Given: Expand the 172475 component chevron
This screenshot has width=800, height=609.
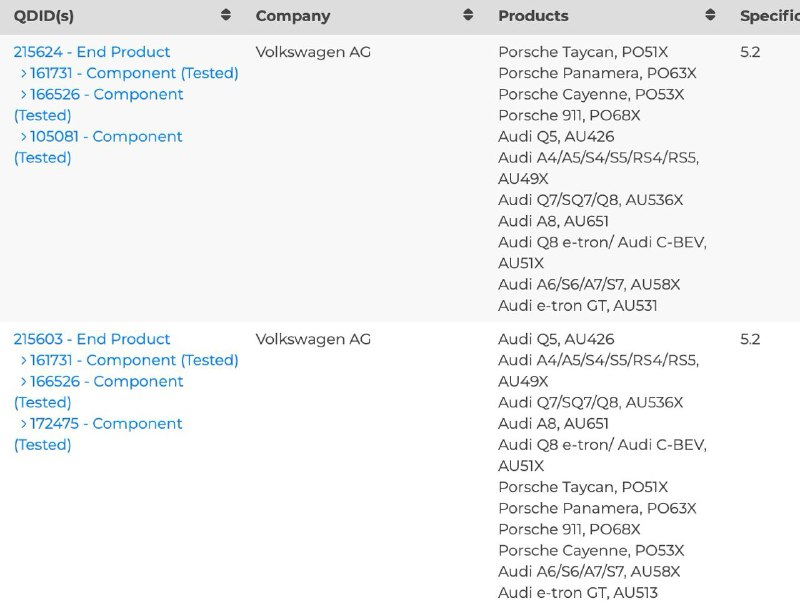Looking at the screenshot, I should 23,424.
